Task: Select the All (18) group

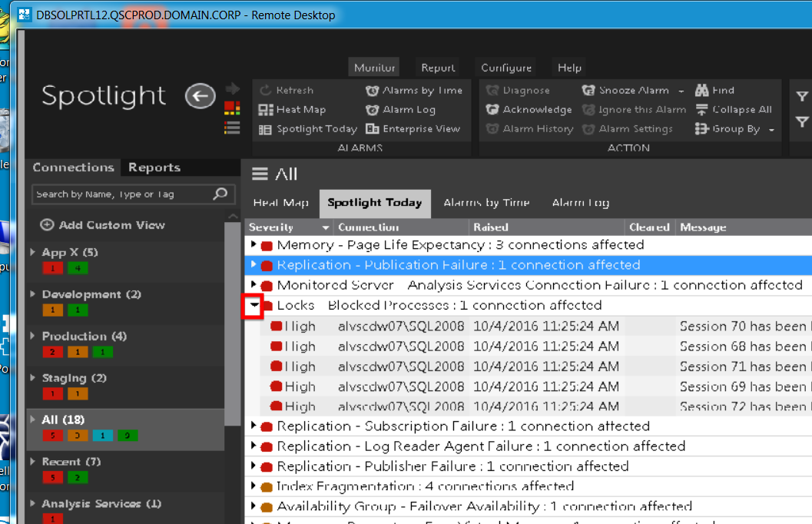Action: 126,429
